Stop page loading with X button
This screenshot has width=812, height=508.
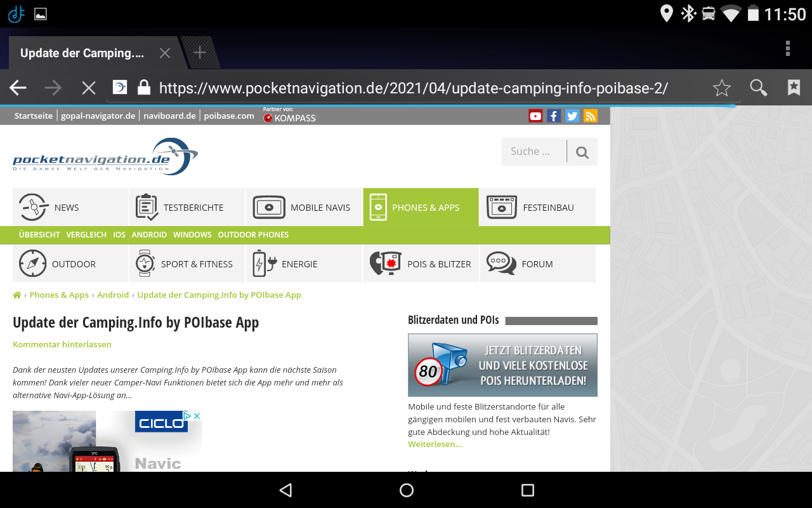(89, 88)
